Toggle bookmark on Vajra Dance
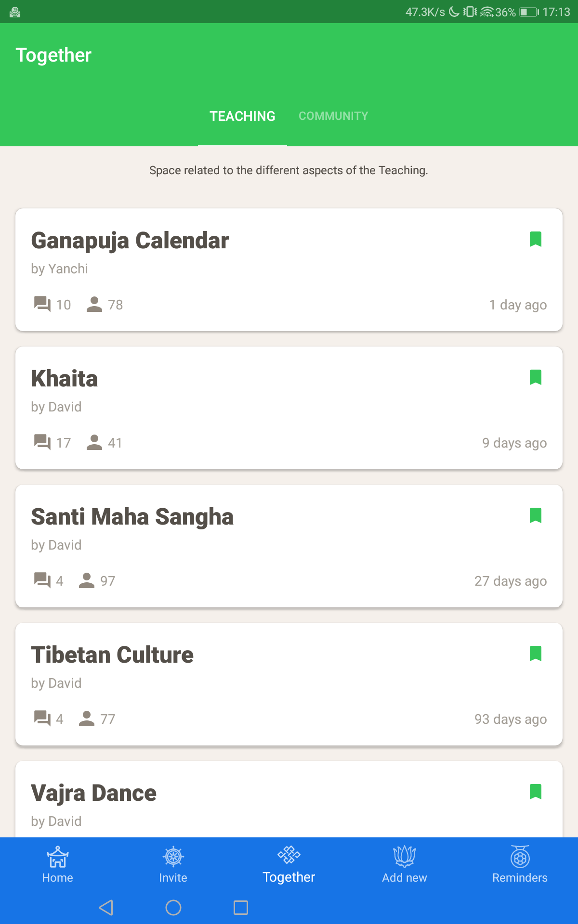This screenshot has height=924, width=578. (536, 792)
